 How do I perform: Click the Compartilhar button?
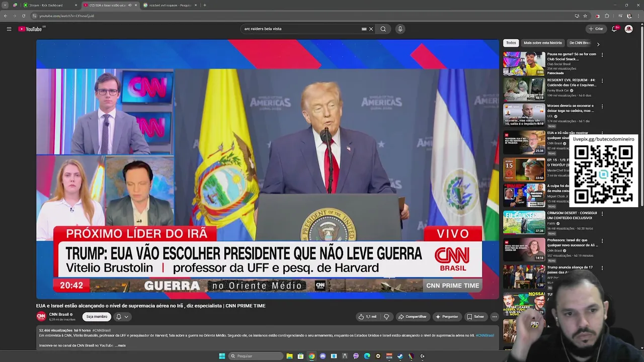[x=412, y=317]
